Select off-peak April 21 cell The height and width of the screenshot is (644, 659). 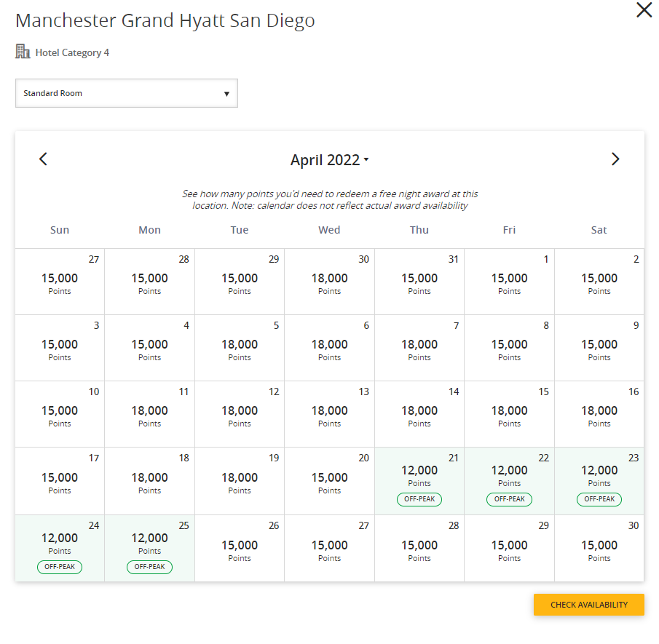[x=419, y=481]
